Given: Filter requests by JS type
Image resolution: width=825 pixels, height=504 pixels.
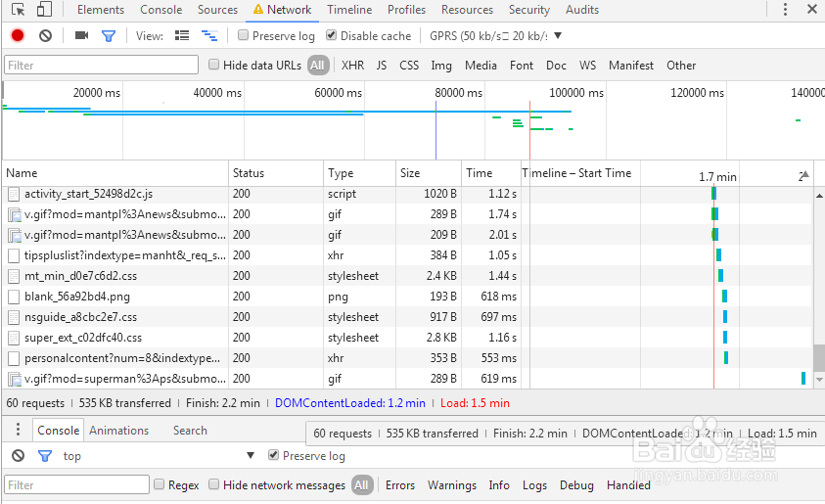Looking at the screenshot, I should pos(382,66).
